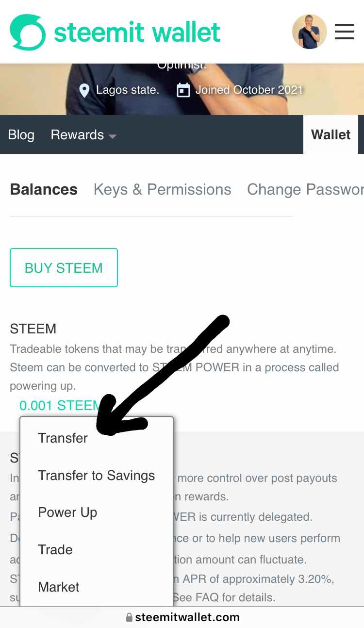Tap the steemitwallet.com address bar

tap(187, 617)
